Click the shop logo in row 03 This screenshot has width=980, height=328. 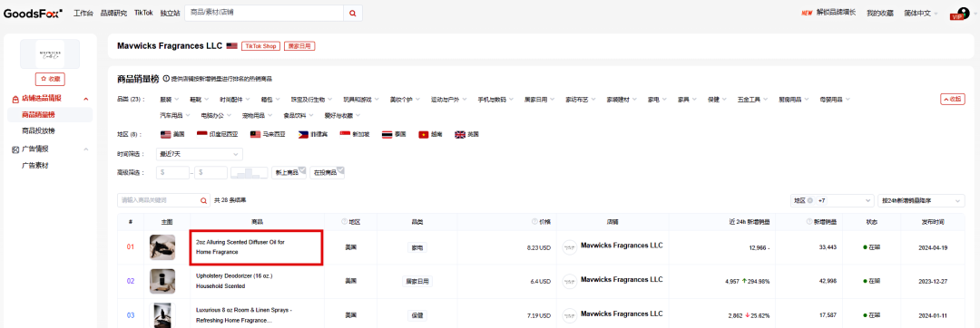(569, 315)
